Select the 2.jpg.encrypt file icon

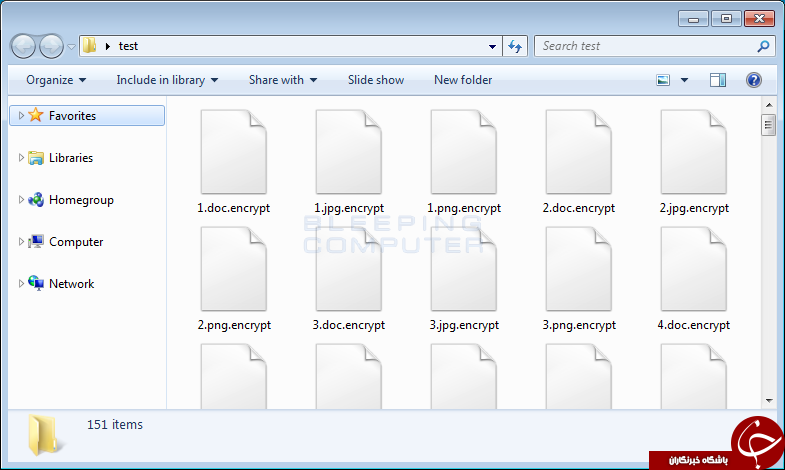694,152
